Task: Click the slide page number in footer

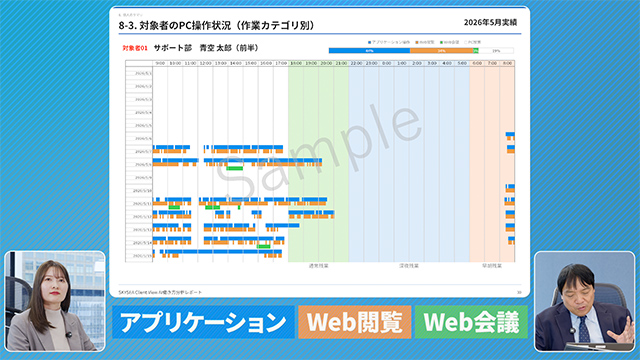Action: click(x=519, y=292)
